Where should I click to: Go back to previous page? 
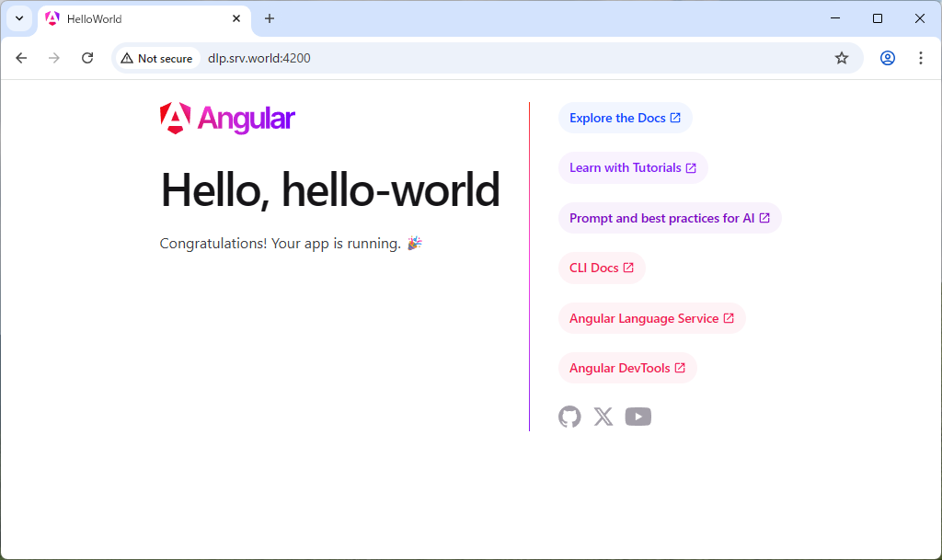(x=21, y=58)
